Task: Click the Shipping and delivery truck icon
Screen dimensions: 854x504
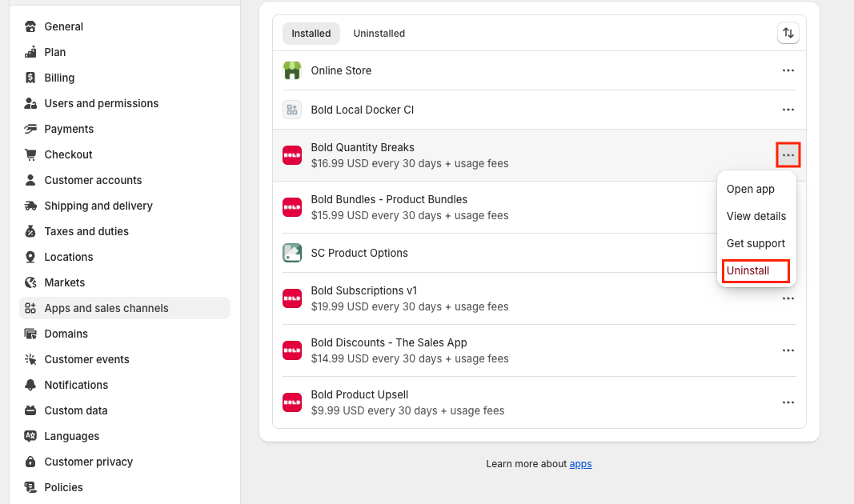Action: [x=30, y=205]
